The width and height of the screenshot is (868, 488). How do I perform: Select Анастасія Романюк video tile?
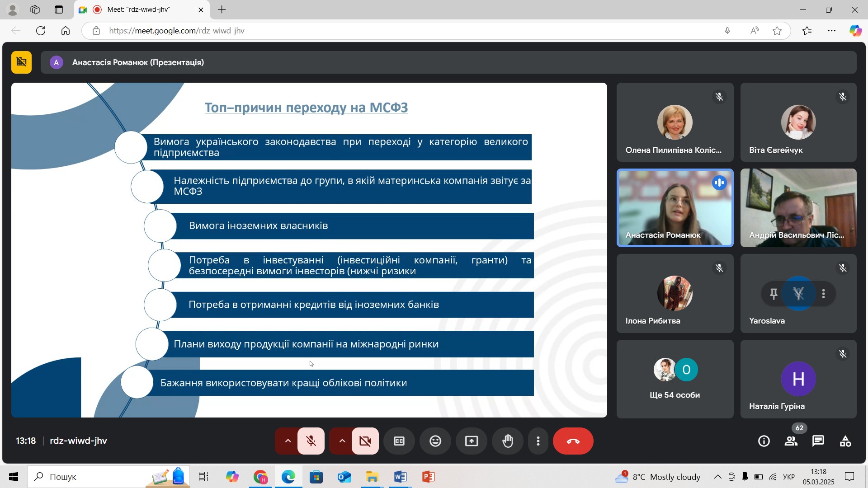[675, 208]
